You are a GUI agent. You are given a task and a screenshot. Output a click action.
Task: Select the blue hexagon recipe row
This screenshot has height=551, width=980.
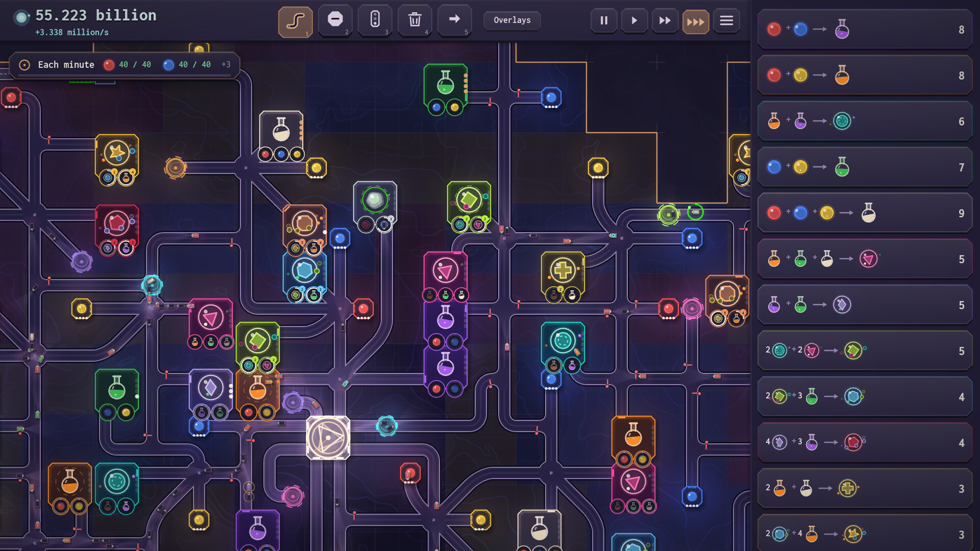tap(865, 397)
